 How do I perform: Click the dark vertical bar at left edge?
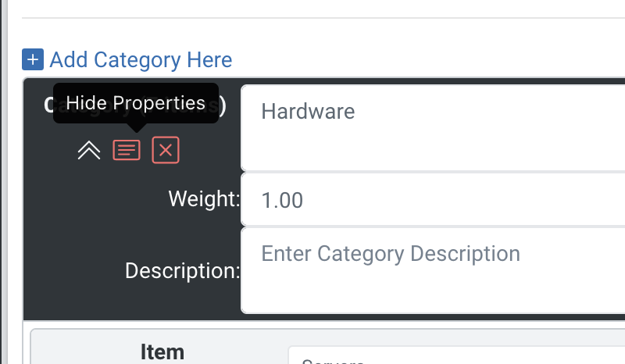[4, 182]
